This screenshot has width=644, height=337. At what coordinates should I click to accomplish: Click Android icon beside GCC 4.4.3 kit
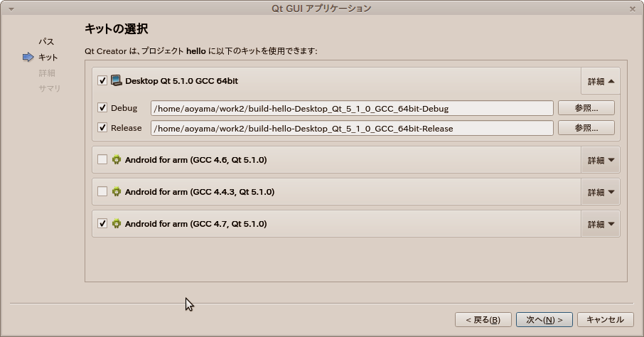[x=117, y=191]
